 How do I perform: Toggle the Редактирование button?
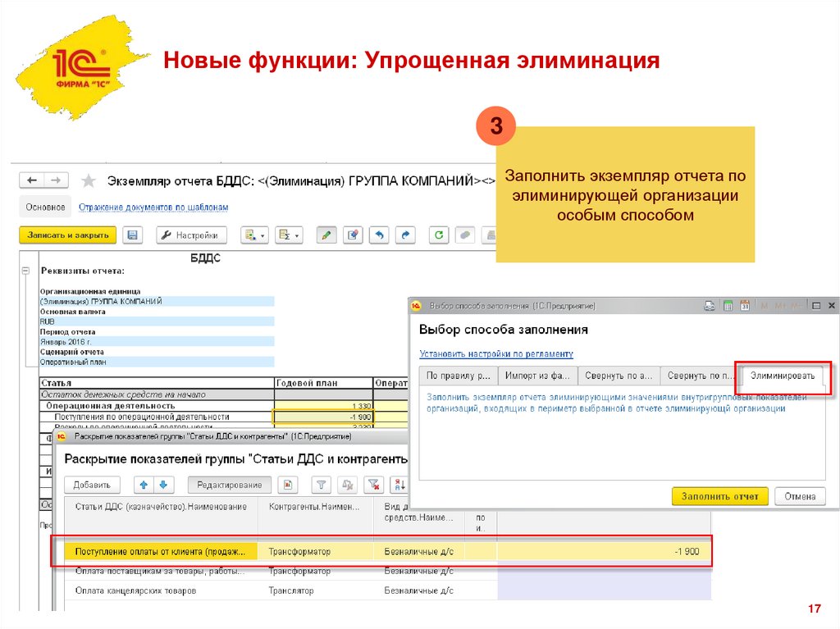tap(230, 485)
